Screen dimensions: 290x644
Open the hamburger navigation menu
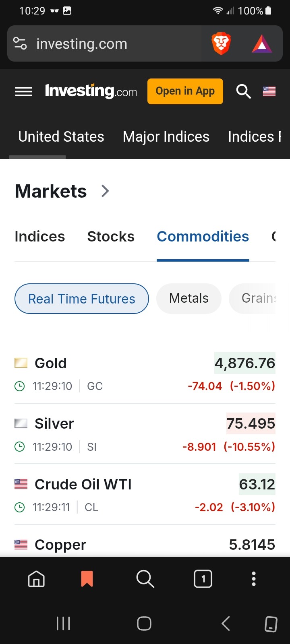point(23,92)
